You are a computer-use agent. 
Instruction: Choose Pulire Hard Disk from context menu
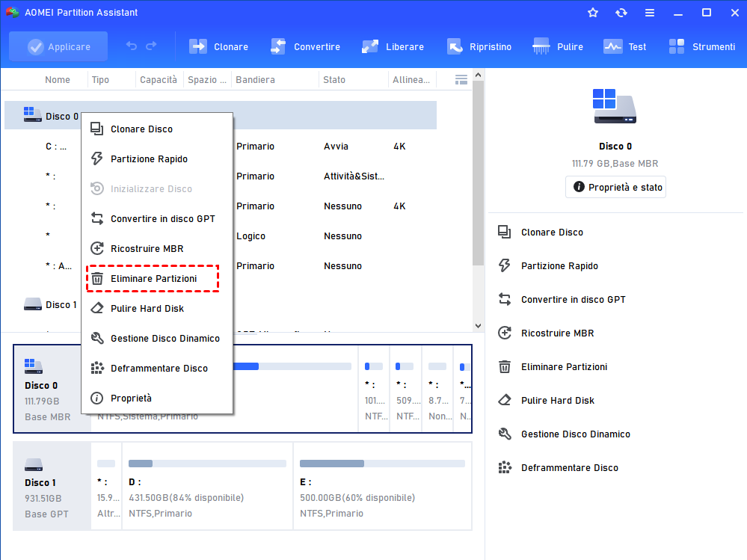tap(157, 309)
